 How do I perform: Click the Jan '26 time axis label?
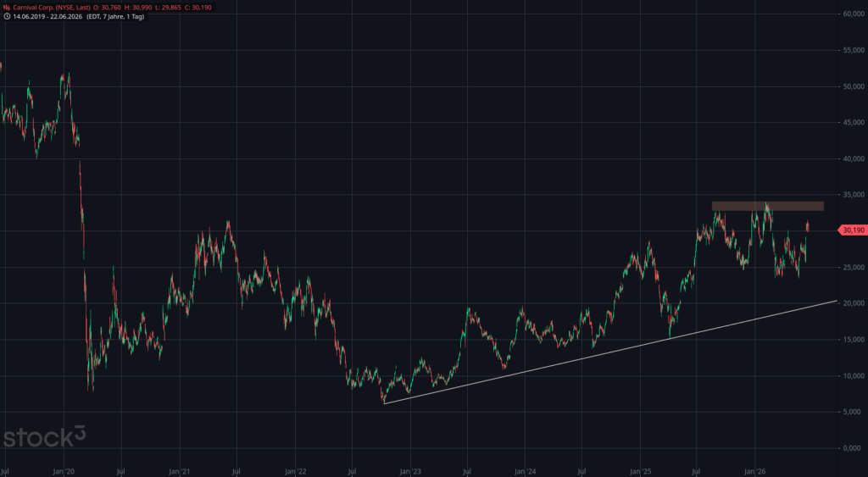coord(755,472)
